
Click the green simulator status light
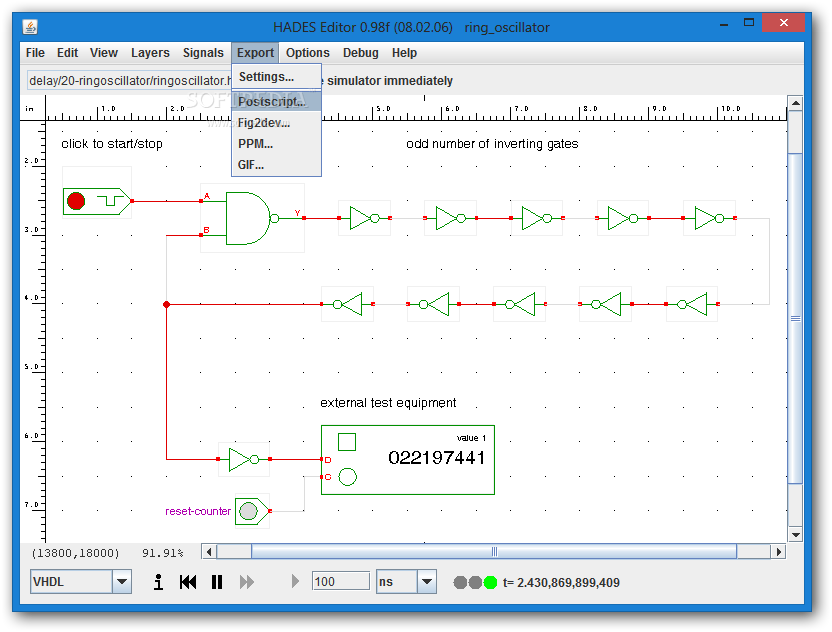pyautogui.click(x=490, y=583)
